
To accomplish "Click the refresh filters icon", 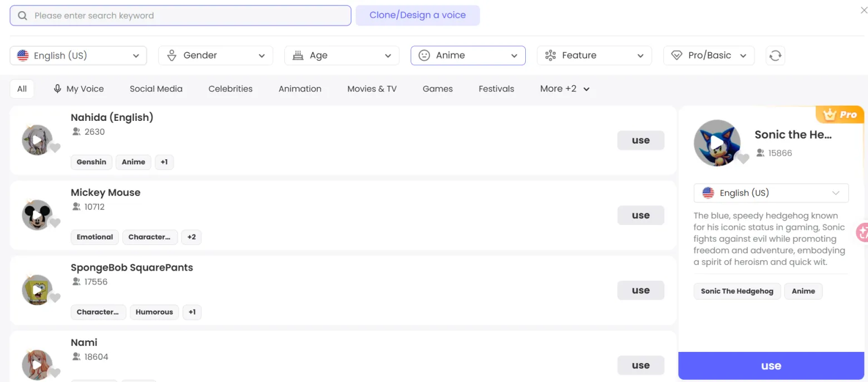I will [775, 55].
